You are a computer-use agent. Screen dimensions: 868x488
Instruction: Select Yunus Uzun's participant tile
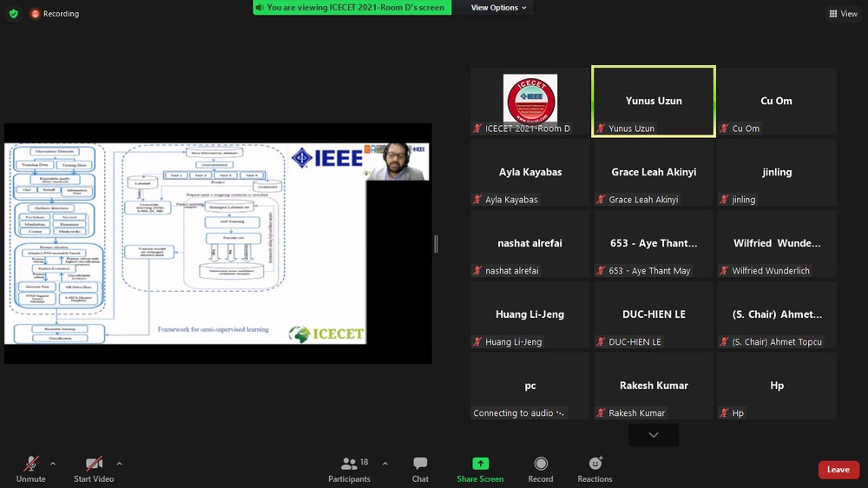654,102
